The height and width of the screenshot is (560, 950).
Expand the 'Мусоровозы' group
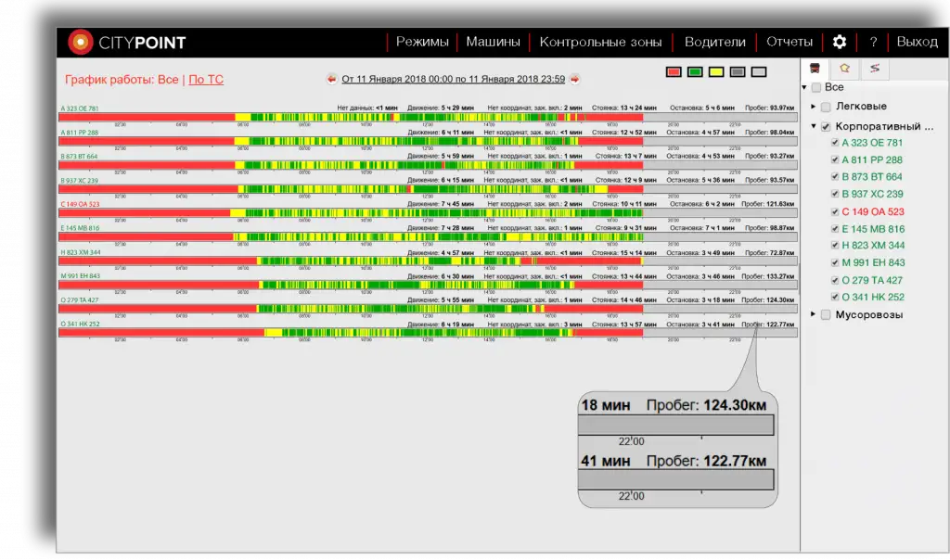[x=814, y=315]
